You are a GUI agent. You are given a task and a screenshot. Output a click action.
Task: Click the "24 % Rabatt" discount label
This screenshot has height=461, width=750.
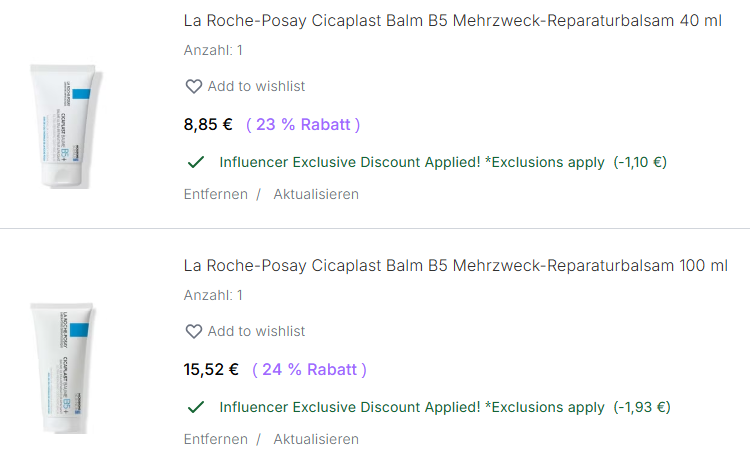click(x=309, y=370)
